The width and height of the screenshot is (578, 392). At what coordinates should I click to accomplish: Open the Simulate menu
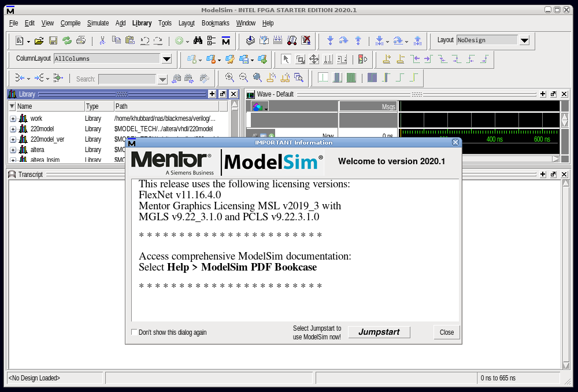98,23
